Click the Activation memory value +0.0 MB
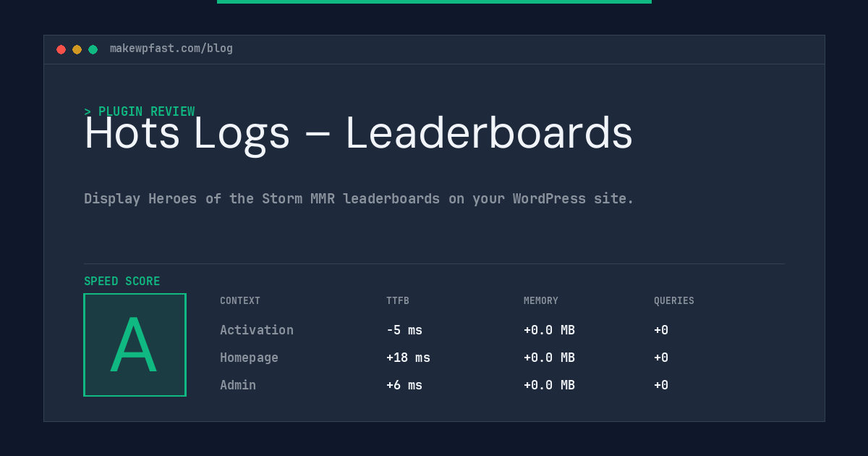This screenshot has width=868, height=456. [x=549, y=330]
